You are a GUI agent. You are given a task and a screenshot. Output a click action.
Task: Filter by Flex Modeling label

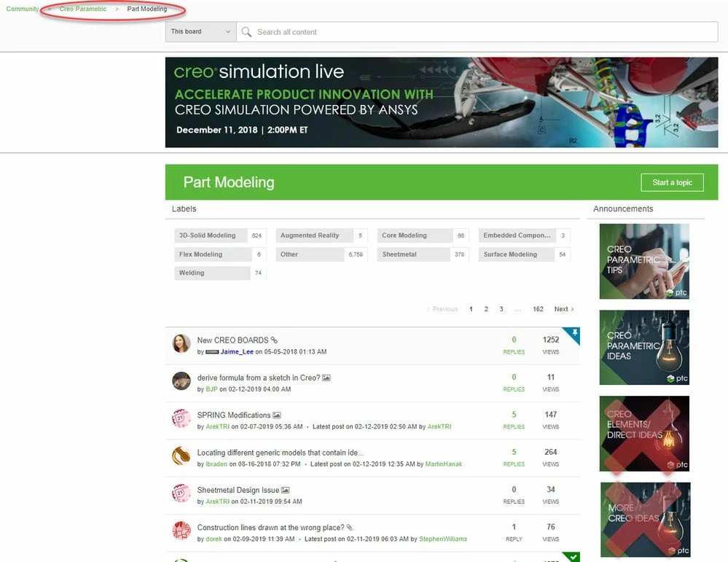[220, 254]
